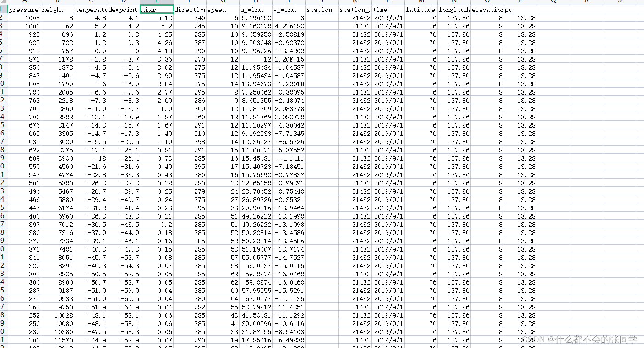Image resolution: width=644 pixels, height=348 pixels.
Task: Select the highlighted mixr header cell
Action: point(157,10)
